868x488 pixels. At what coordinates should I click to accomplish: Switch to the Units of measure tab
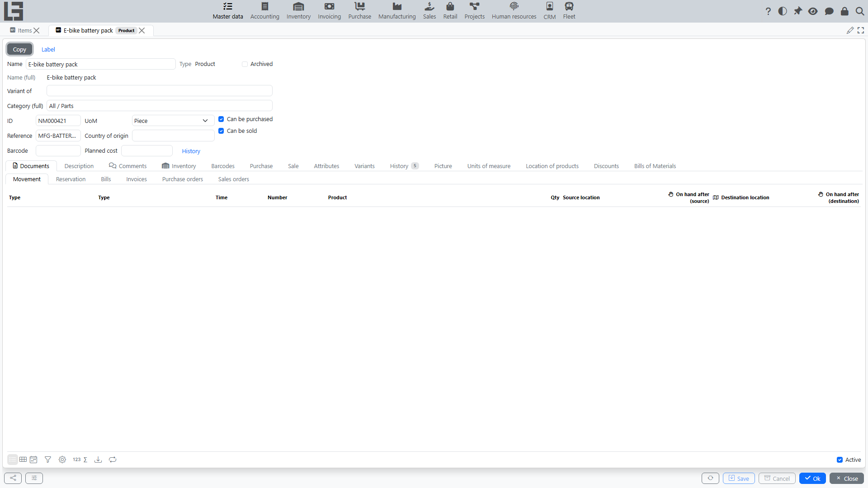point(489,166)
